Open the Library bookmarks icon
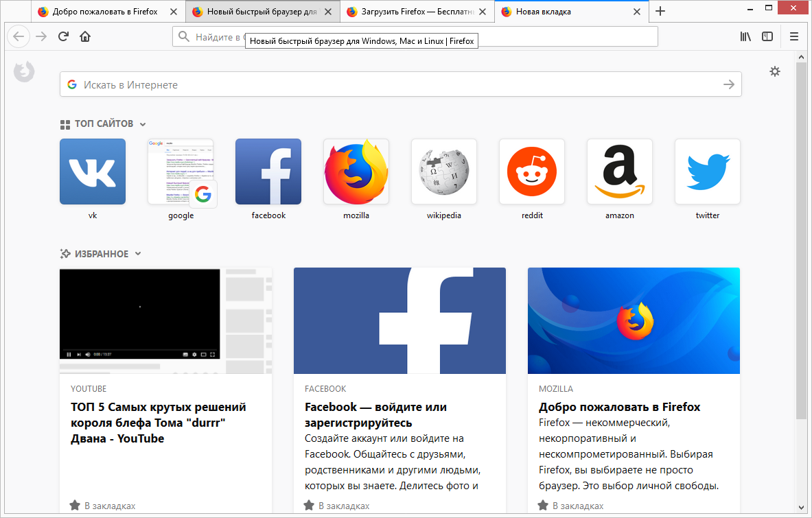 745,36
